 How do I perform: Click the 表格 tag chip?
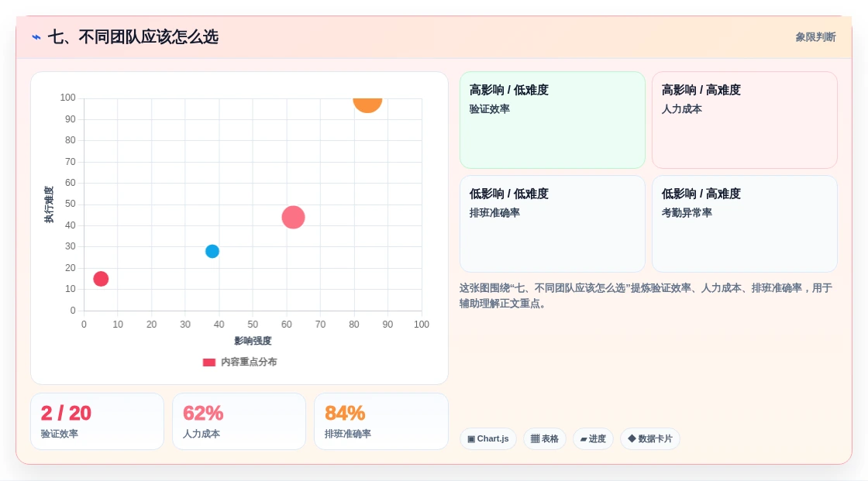(x=545, y=439)
